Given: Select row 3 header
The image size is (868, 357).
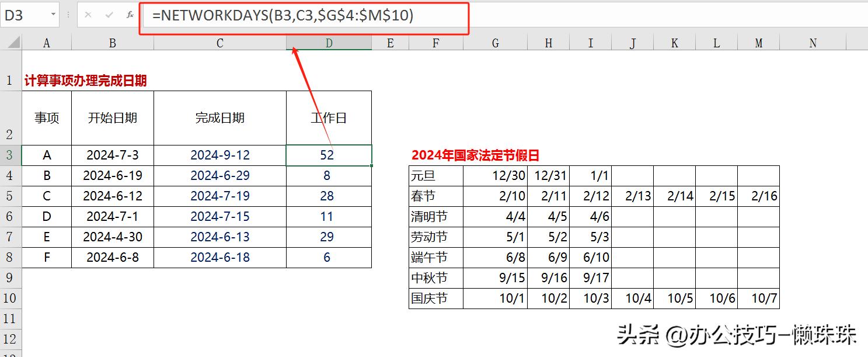Looking at the screenshot, I should pos(10,155).
